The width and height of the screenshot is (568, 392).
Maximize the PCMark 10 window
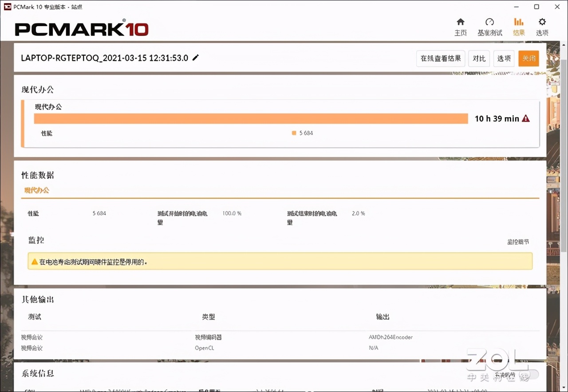[x=536, y=7]
